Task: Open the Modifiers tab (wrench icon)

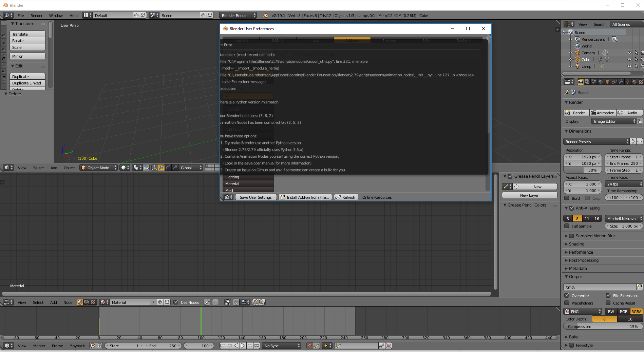Action: coord(621,82)
